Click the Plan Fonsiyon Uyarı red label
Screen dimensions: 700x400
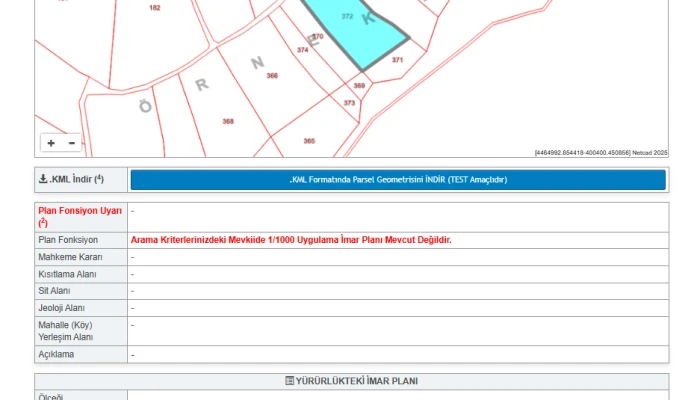pyautogui.click(x=79, y=211)
